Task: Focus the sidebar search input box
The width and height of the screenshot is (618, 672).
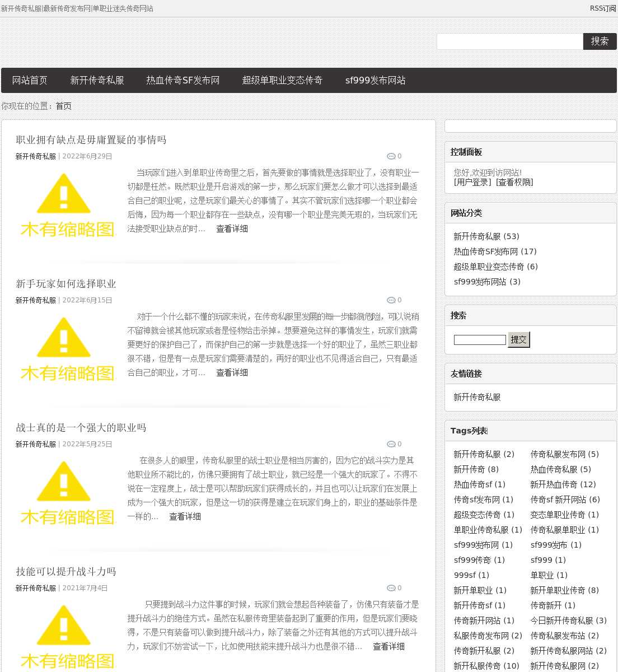Action: 480,340
